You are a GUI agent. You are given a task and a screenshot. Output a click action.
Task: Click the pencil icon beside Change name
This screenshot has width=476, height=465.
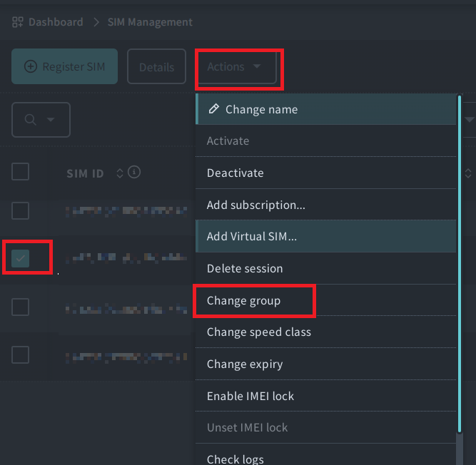(213, 109)
